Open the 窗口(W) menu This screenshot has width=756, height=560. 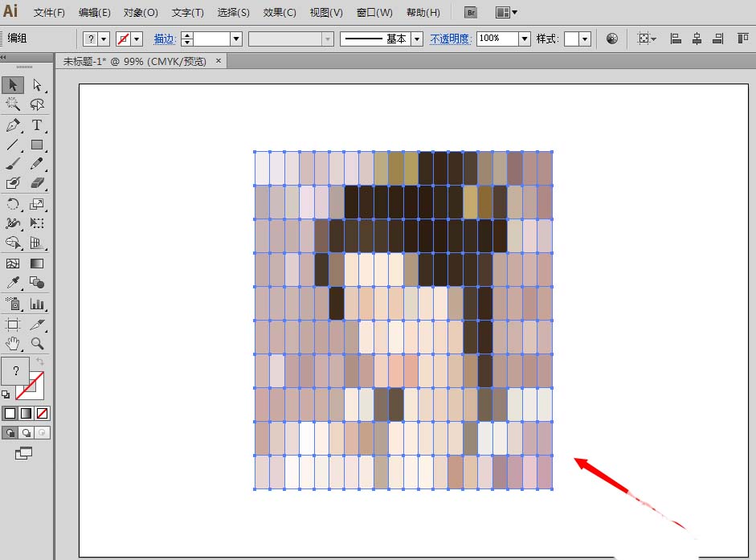tap(374, 13)
